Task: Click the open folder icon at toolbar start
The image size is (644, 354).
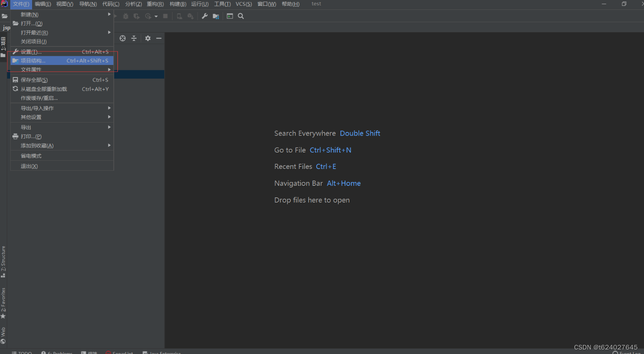Action: tap(5, 16)
